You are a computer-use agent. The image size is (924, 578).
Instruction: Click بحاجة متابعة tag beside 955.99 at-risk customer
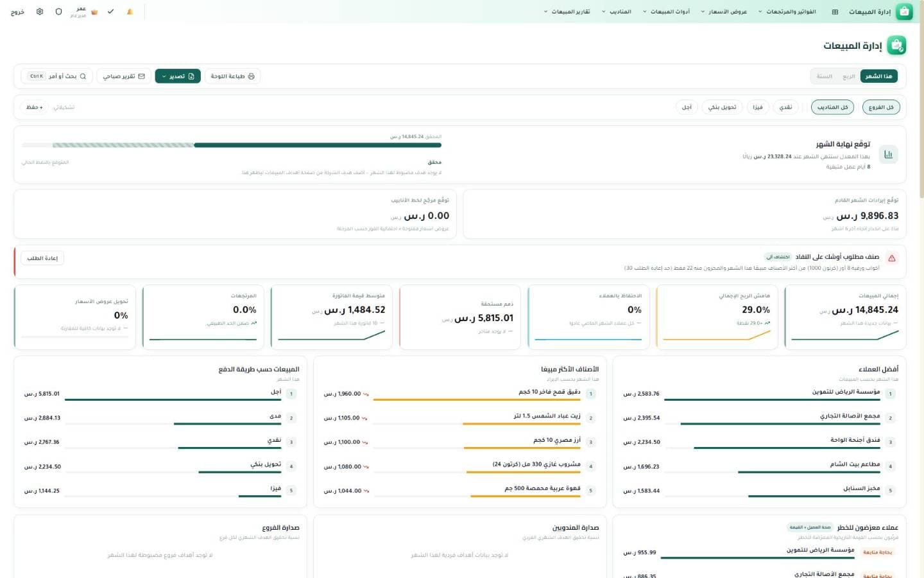point(878,552)
